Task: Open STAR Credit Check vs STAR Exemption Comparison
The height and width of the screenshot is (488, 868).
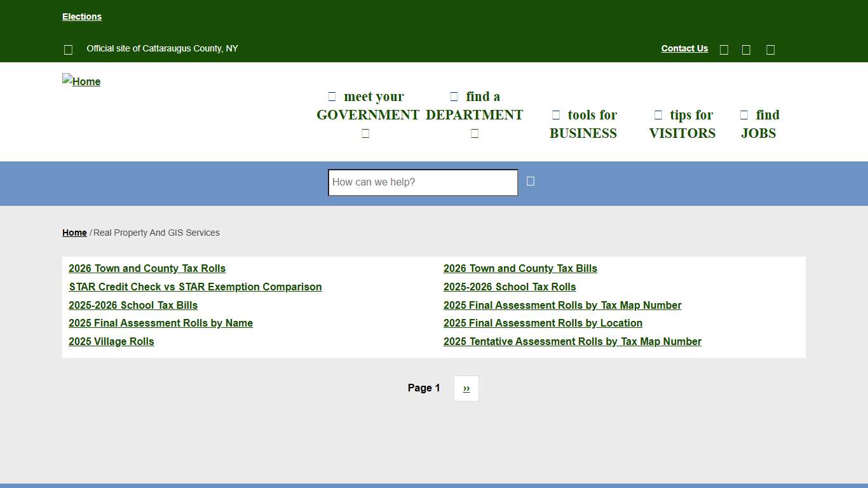Action: coord(195,287)
